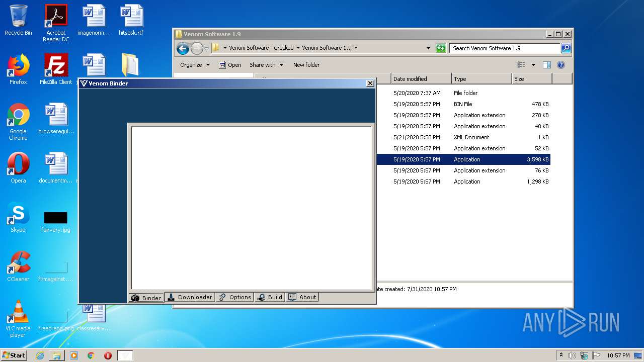644x362 pixels.
Task: Select the Application extension row 76 KB
Action: point(463,170)
